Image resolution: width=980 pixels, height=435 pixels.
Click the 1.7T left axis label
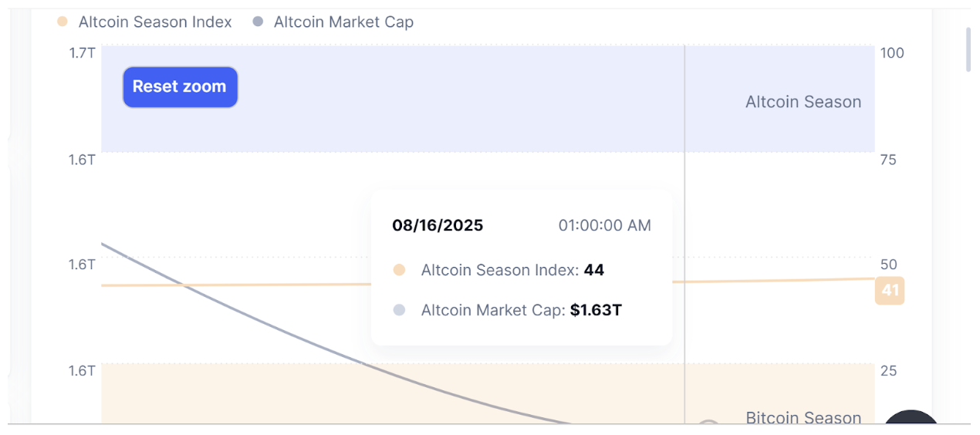(x=82, y=53)
